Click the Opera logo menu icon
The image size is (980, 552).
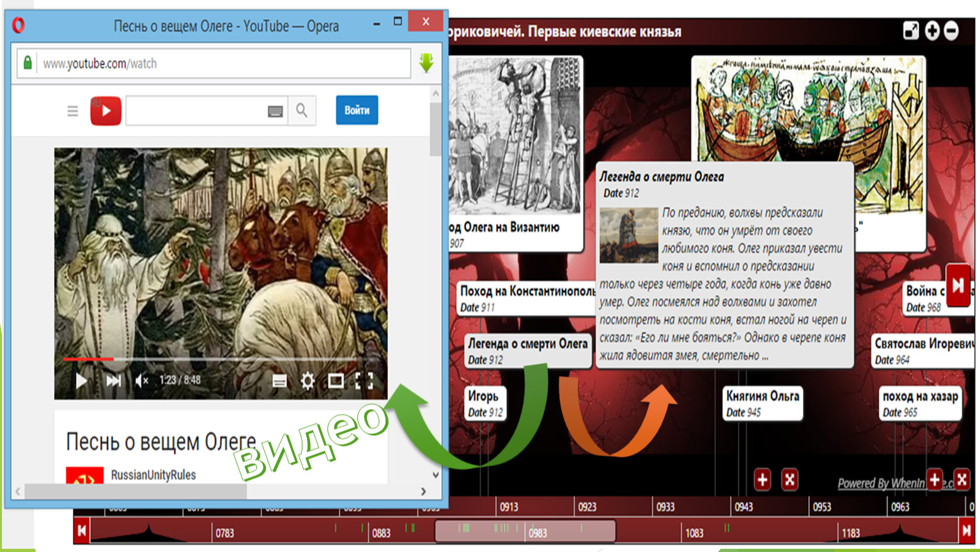(19, 26)
